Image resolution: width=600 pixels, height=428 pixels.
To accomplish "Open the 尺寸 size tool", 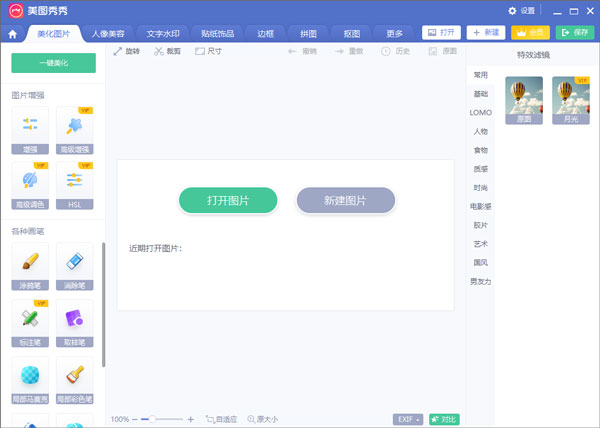I will click(208, 51).
